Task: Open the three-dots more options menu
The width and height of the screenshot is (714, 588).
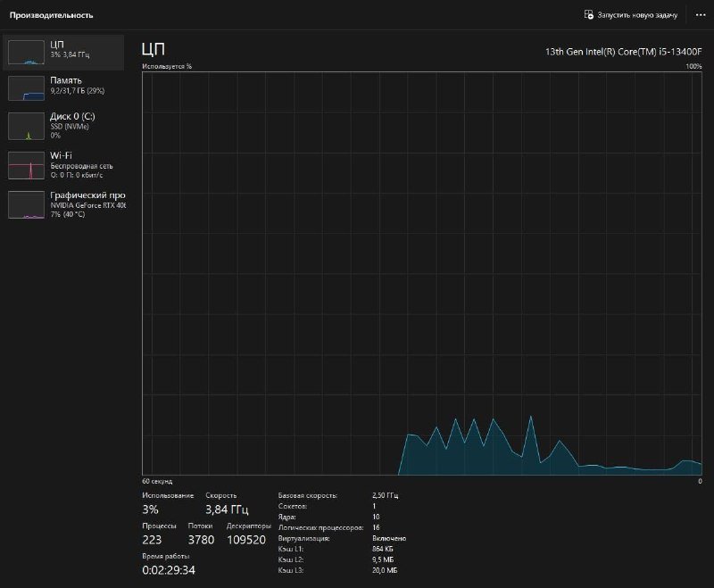Action: [x=701, y=15]
